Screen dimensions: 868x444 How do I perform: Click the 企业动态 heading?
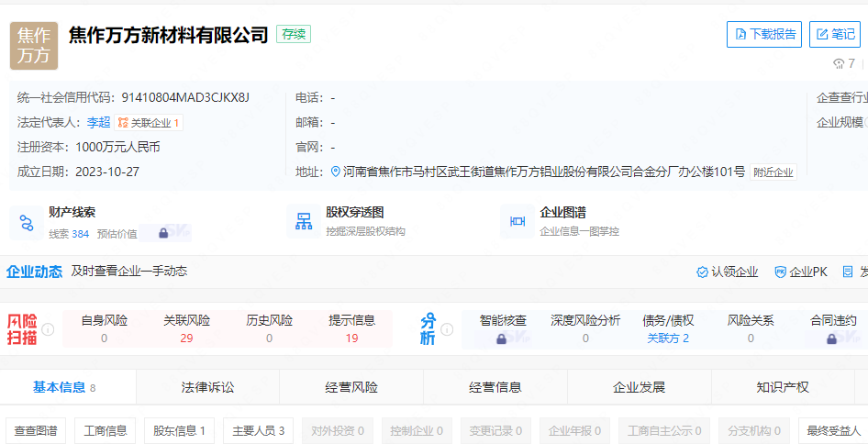[34, 272]
